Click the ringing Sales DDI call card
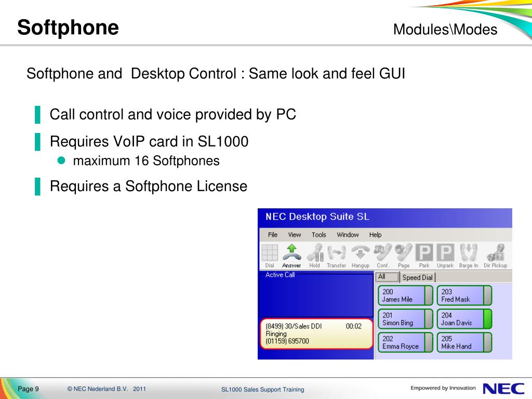The image size is (532, 399). tap(316, 334)
